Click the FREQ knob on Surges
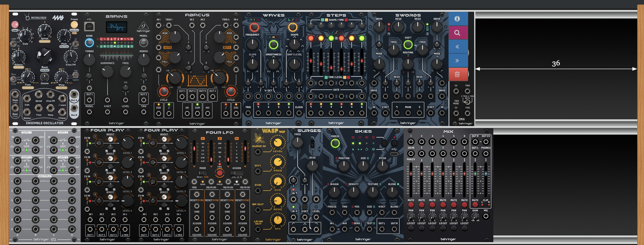This screenshot has width=644, height=245. (298, 142)
